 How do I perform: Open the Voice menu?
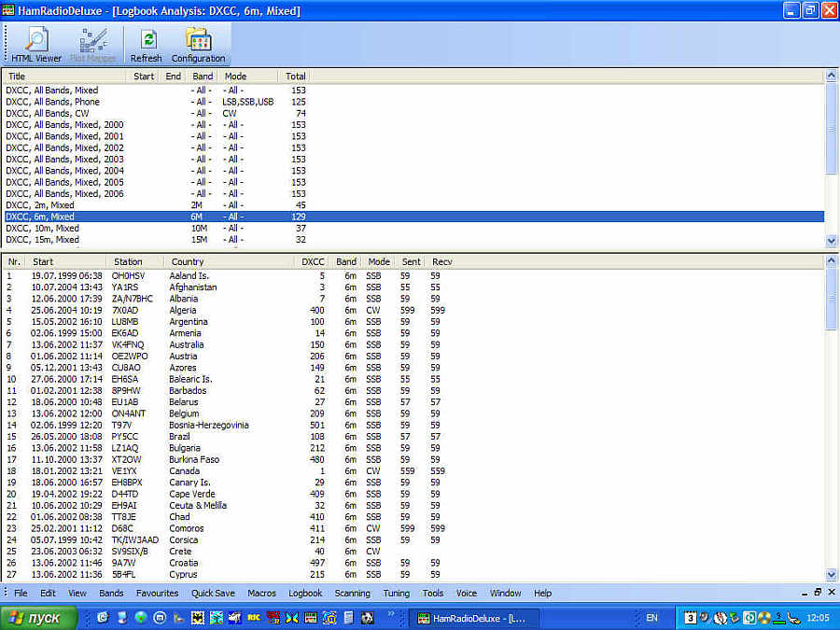click(x=466, y=593)
